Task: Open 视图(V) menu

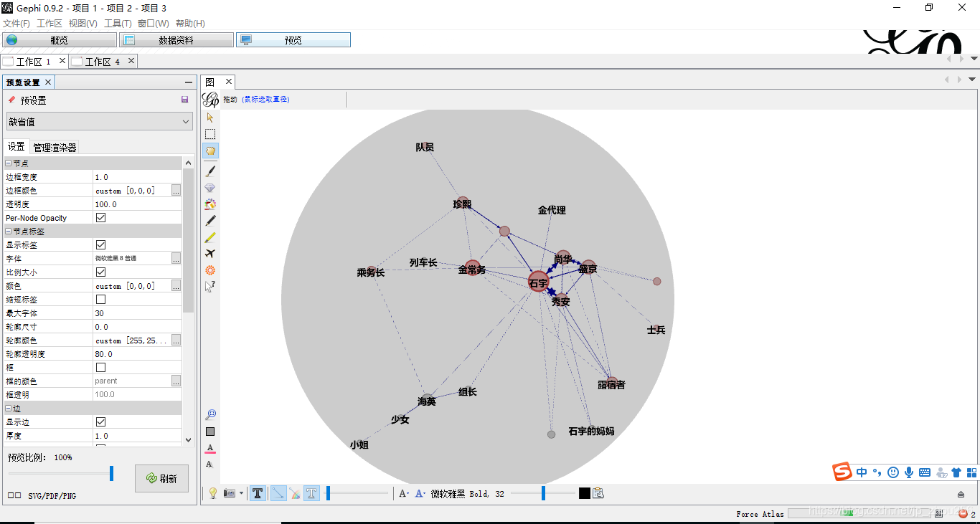Action: pos(83,24)
